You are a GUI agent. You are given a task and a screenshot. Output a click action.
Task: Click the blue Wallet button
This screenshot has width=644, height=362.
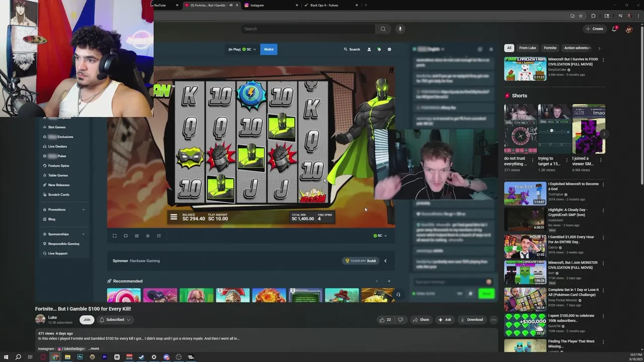point(269,49)
